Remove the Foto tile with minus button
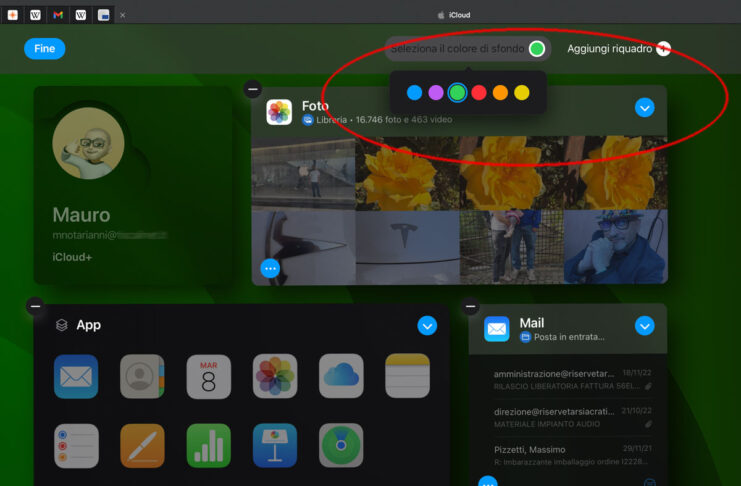 [x=253, y=89]
